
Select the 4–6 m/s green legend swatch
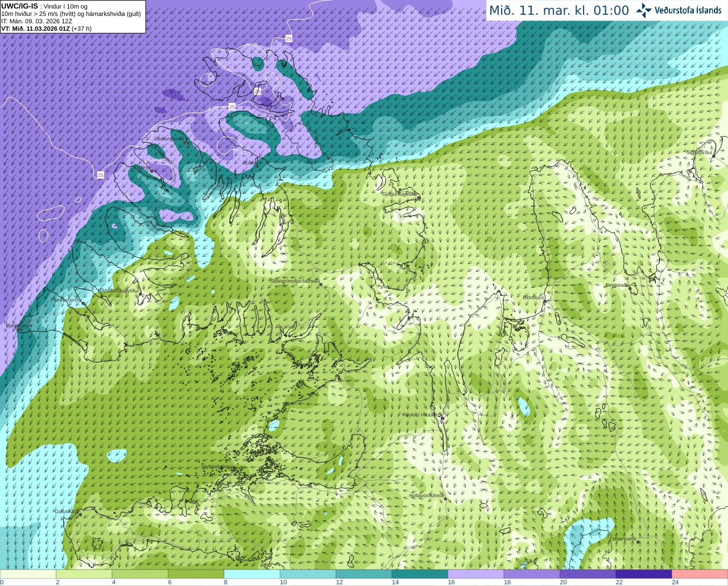(x=140, y=574)
